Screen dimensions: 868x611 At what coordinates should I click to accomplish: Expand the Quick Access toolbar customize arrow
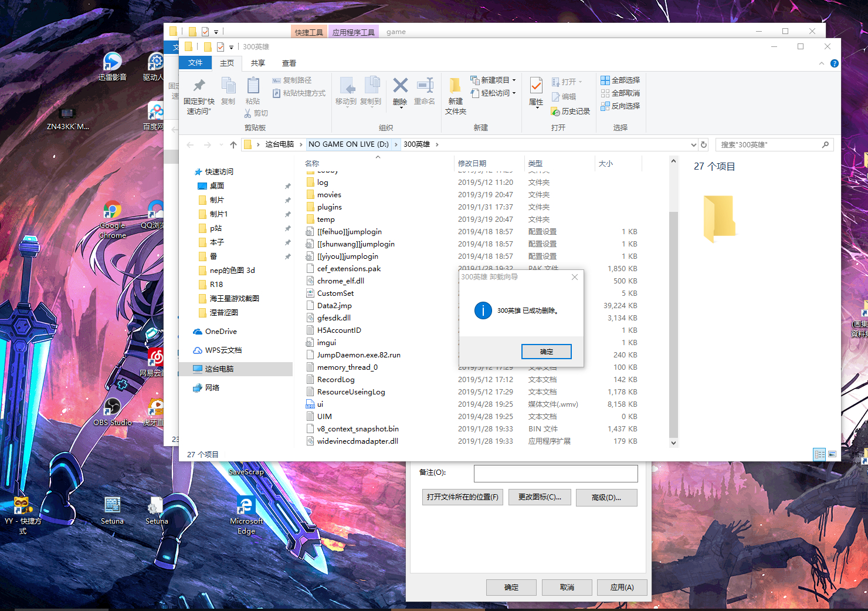coord(231,47)
